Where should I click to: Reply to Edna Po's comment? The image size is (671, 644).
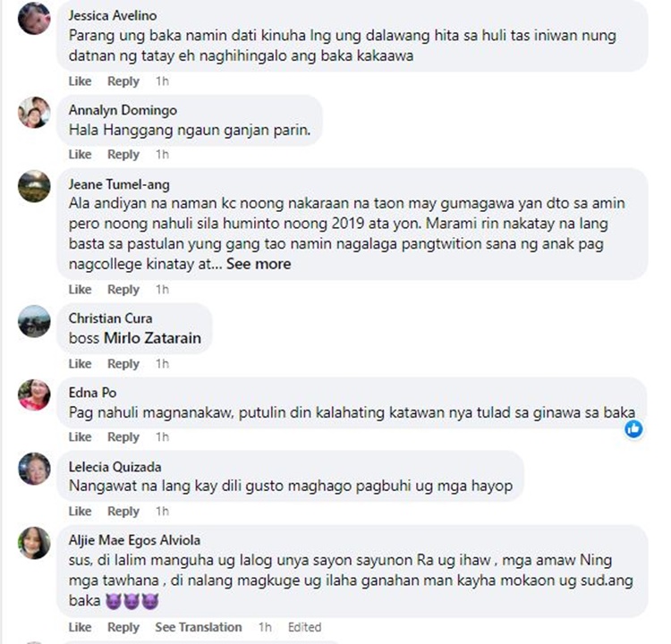click(123, 436)
